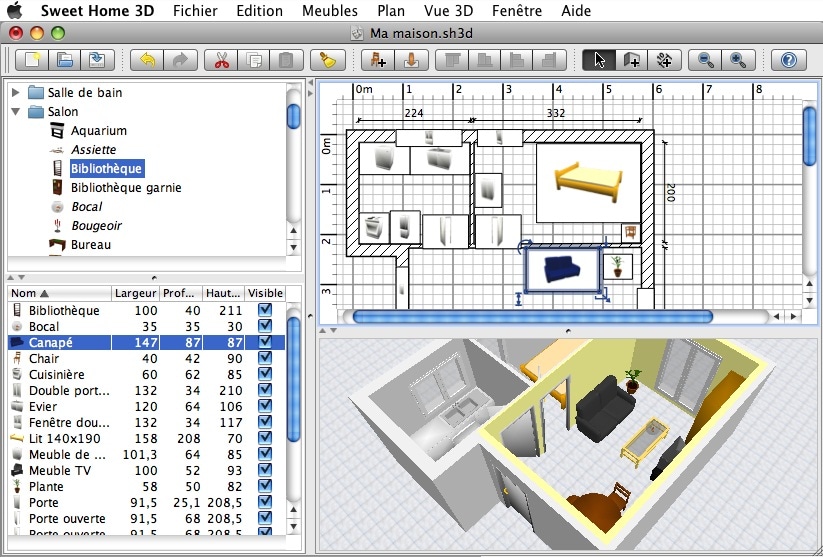Open the Plan menu
823x557 pixels.
coord(391,10)
